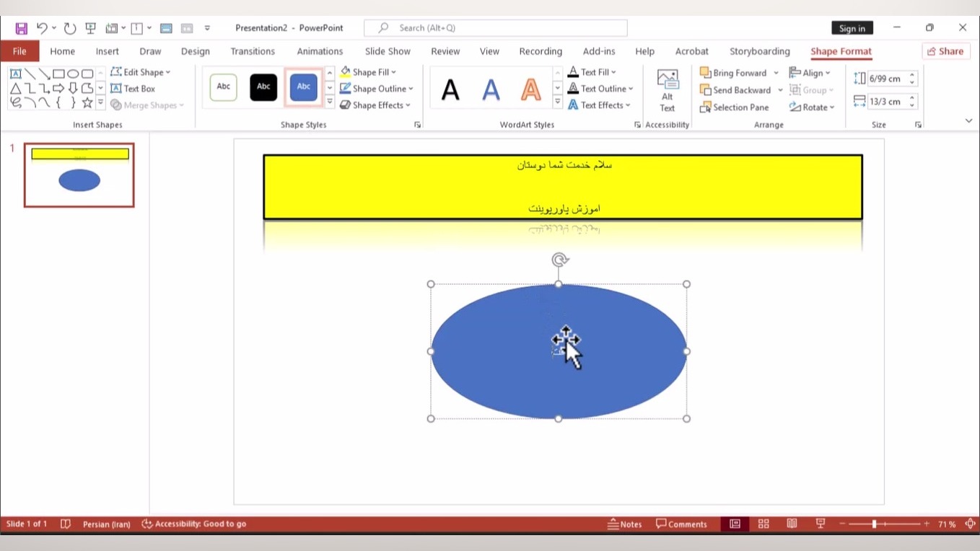Apply the white outlined Abc shape style
The height and width of the screenshot is (551, 980).
tap(224, 87)
